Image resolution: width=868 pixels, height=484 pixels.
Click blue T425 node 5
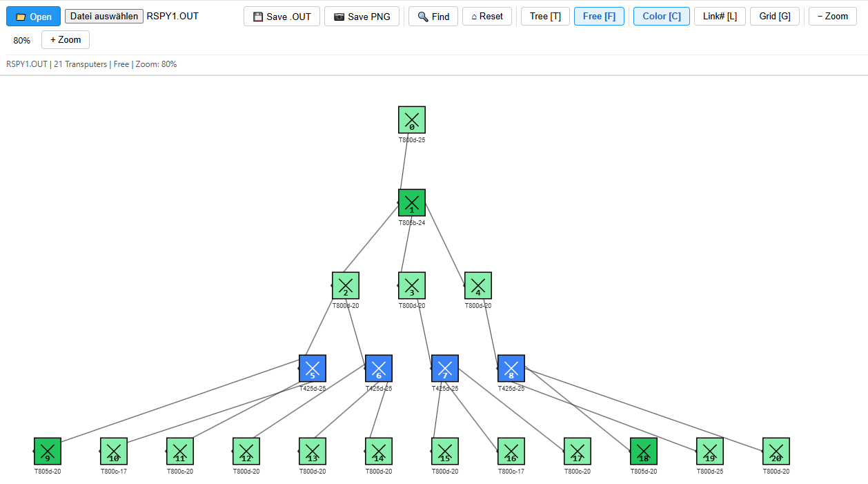[x=313, y=368]
